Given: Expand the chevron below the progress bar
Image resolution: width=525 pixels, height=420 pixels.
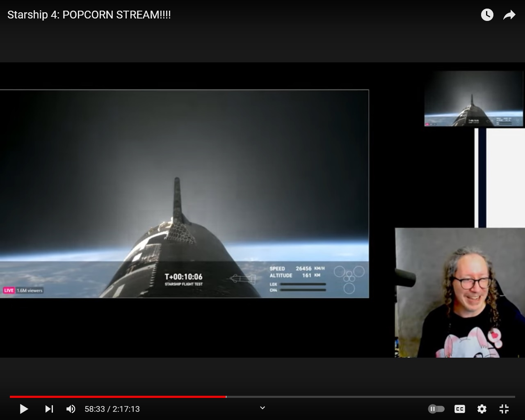Looking at the screenshot, I should pyautogui.click(x=262, y=408).
